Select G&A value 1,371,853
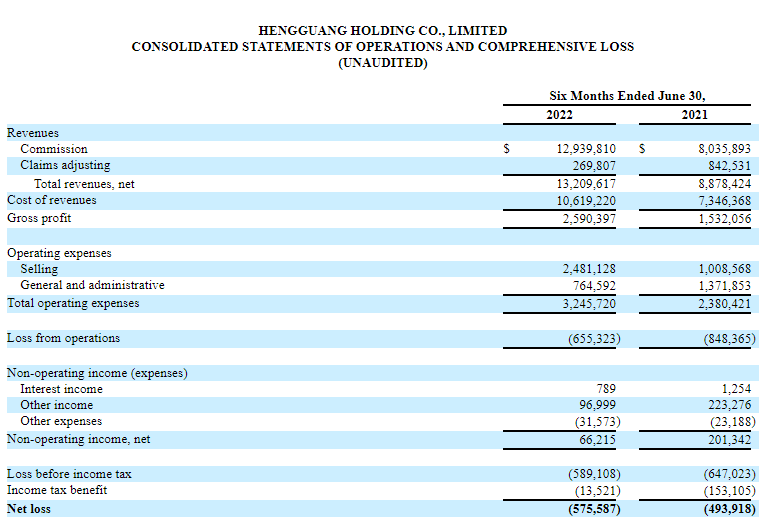Screen dimensions: 763x525 tap(725, 286)
